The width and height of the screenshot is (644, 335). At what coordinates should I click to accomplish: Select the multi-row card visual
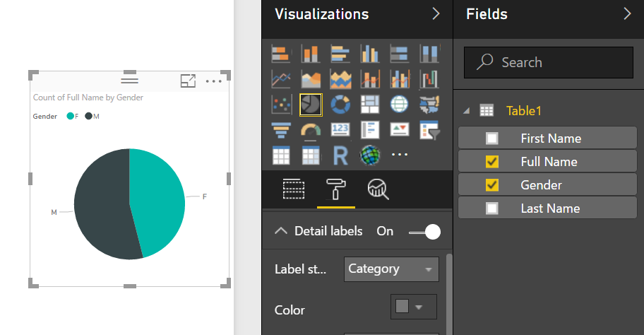pos(370,130)
